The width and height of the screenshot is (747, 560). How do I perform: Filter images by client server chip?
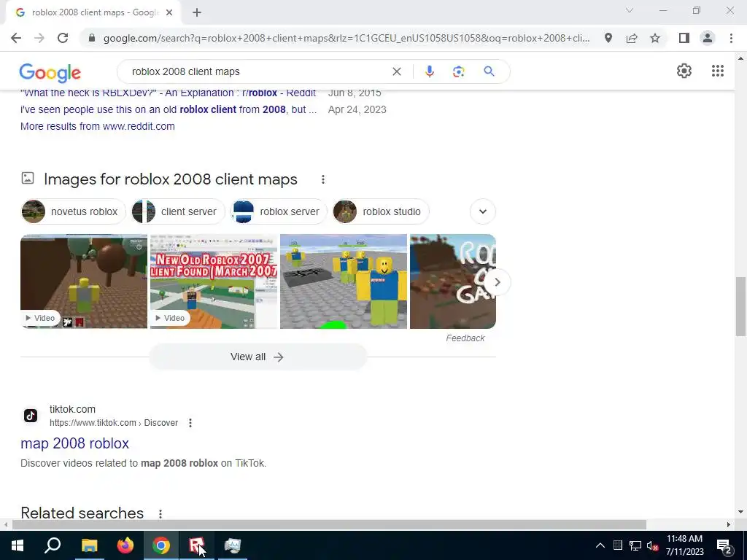[178, 211]
